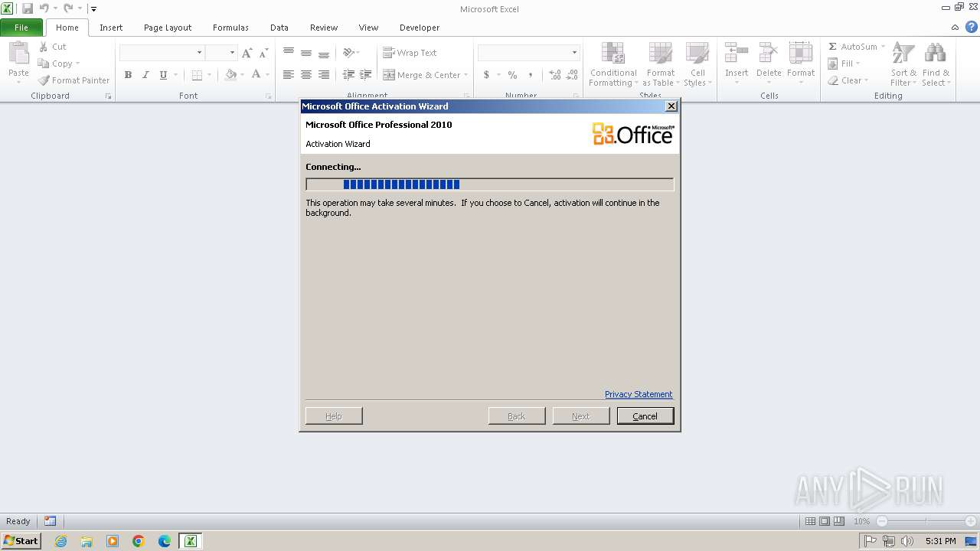The width and height of the screenshot is (980, 551).
Task: Toggle Underline formatting
Action: point(163,75)
